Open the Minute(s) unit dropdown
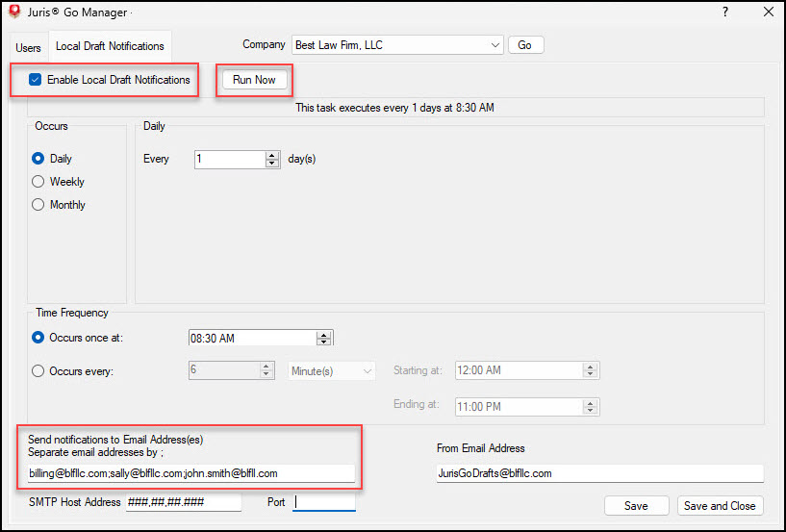786x532 pixels. (x=331, y=371)
